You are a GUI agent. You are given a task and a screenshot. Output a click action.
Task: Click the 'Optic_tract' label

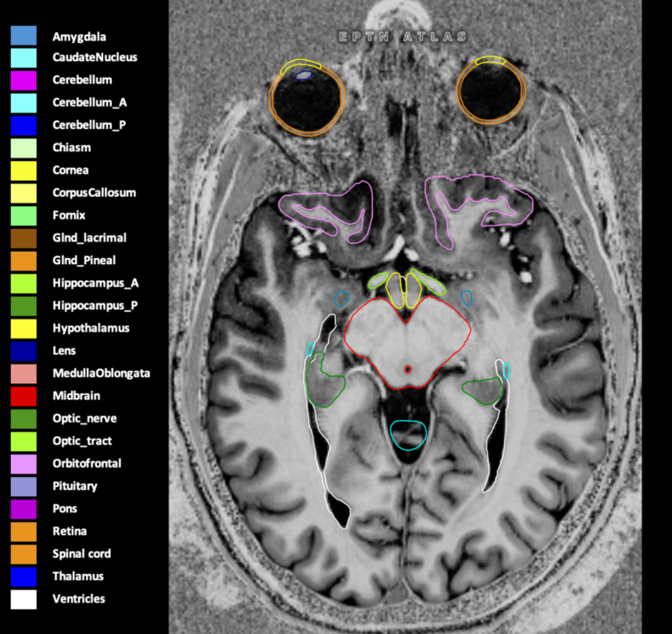click(82, 441)
